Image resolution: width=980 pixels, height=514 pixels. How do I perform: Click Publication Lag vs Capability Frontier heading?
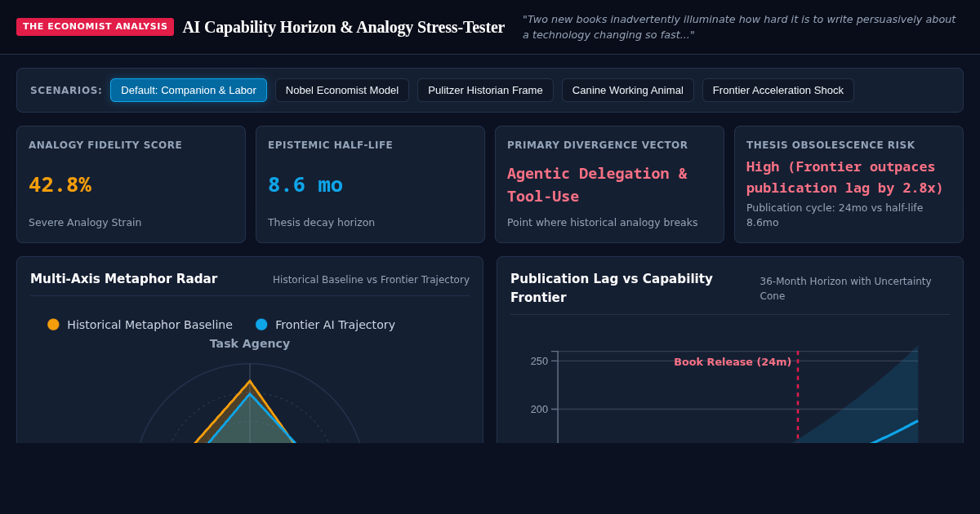(x=612, y=288)
